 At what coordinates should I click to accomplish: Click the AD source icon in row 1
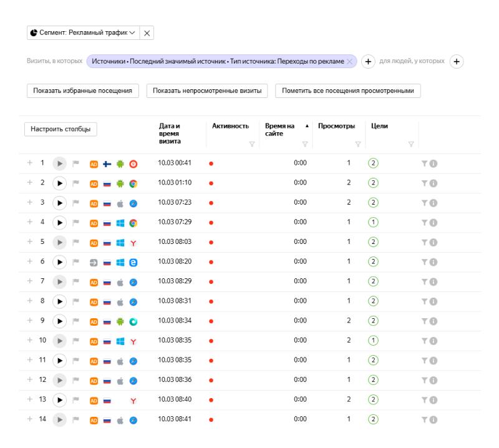(94, 163)
